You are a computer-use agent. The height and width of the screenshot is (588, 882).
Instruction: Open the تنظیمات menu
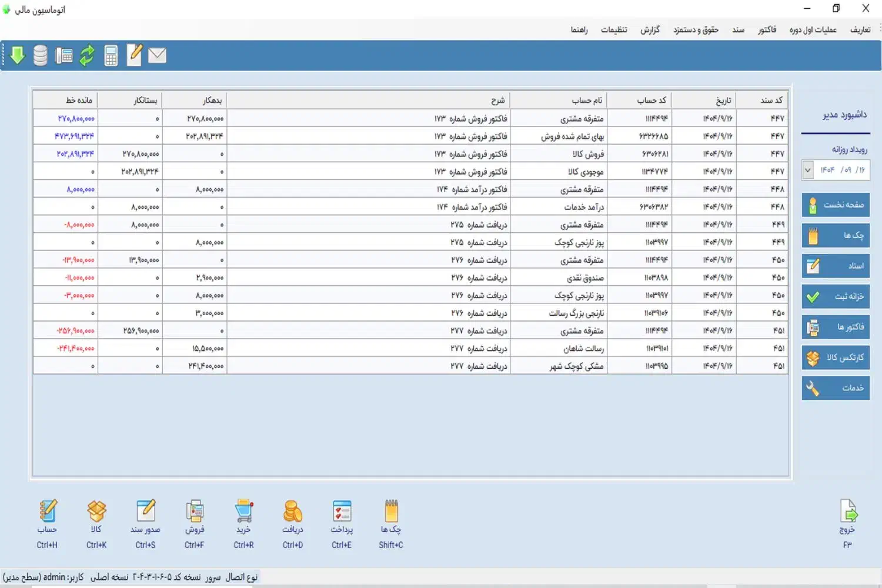[614, 29]
